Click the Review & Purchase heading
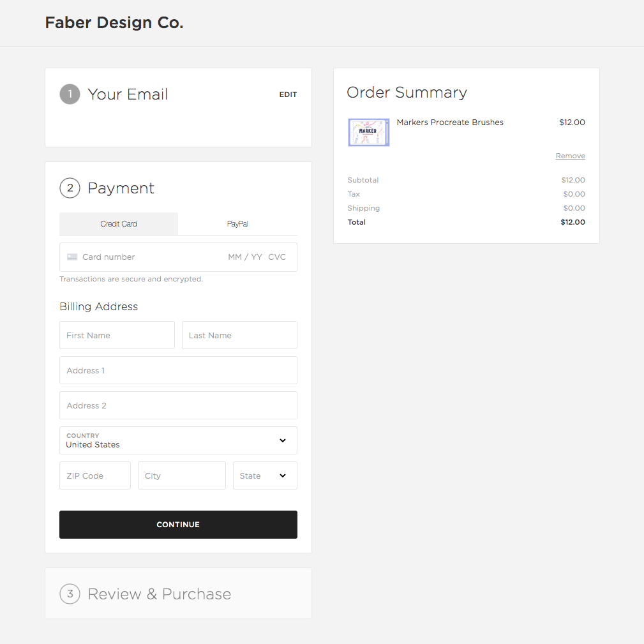 [160, 594]
